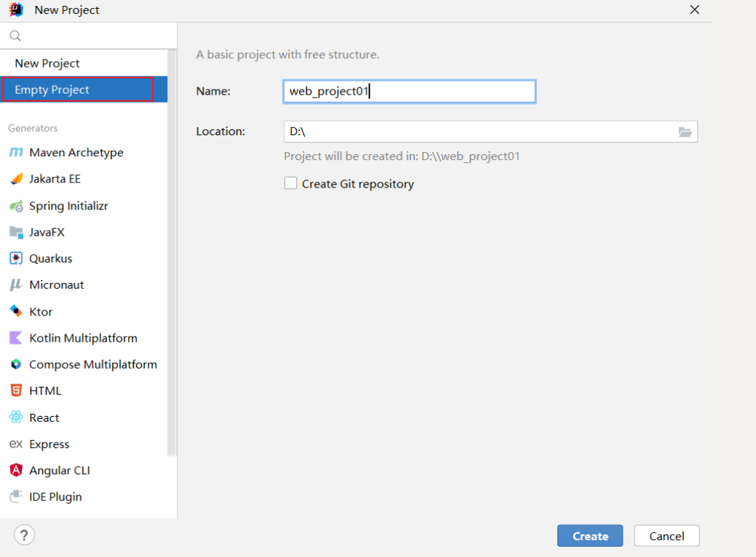Select the React atom icon
Image resolution: width=756 pixels, height=557 pixels.
[x=15, y=417]
